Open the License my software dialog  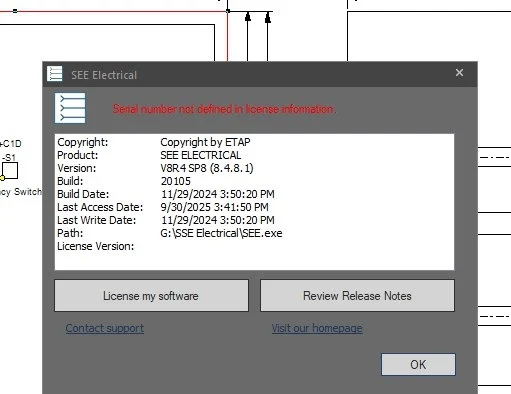point(151,296)
